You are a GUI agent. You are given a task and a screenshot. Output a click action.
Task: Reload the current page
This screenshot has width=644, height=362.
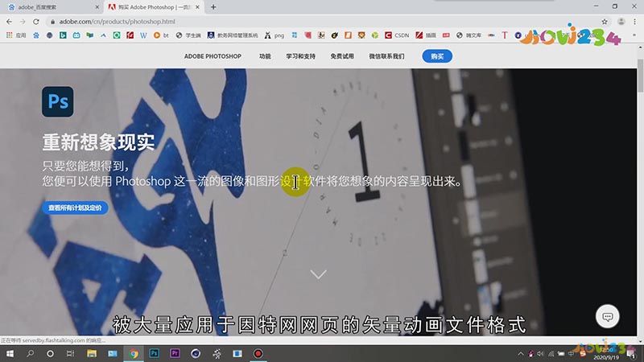(36, 22)
